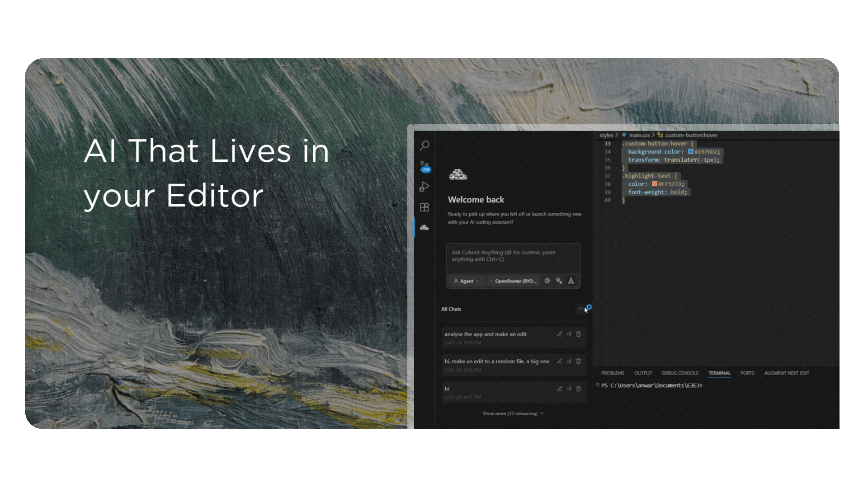Open 'analyse the app and make an edit' chat
The height and width of the screenshot is (488, 868).
[486, 334]
